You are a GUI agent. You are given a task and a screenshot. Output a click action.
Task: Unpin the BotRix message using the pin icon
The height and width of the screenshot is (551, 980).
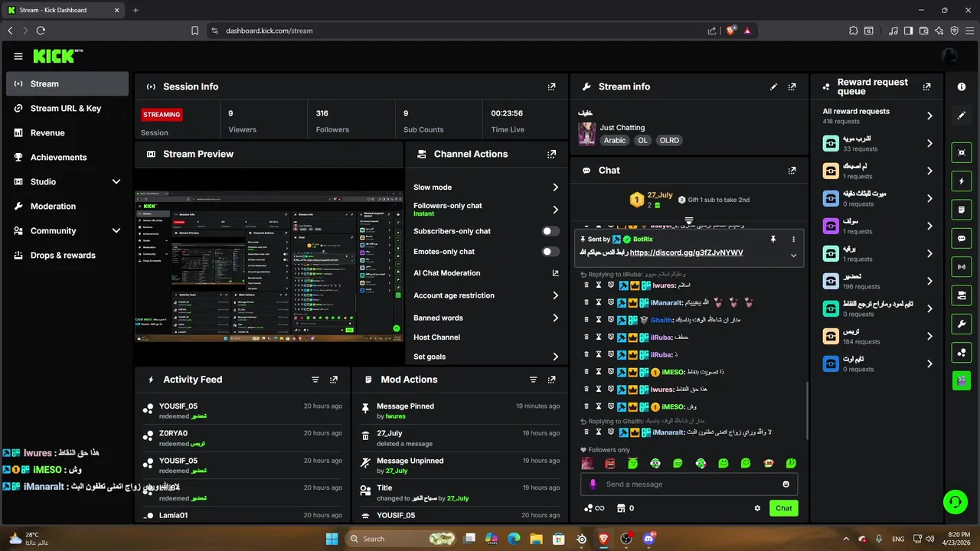coord(773,240)
